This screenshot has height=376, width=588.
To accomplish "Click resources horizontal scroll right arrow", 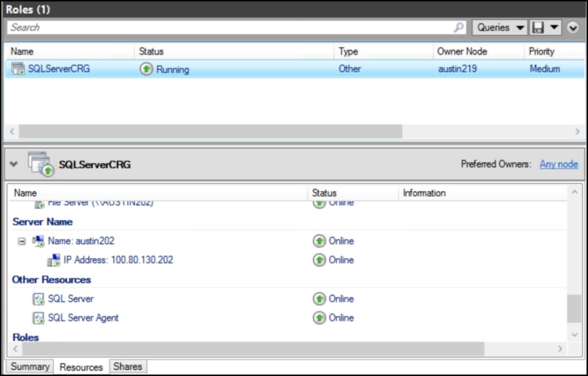I will pos(560,349).
